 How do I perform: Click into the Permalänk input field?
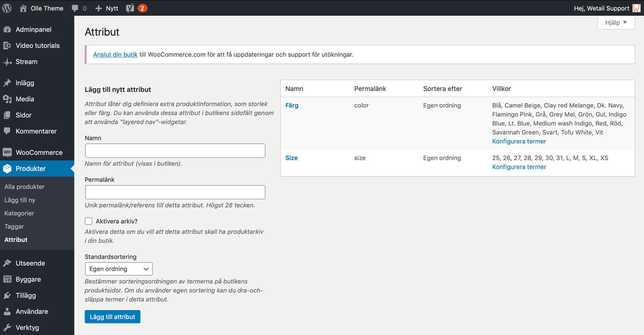pyautogui.click(x=175, y=192)
